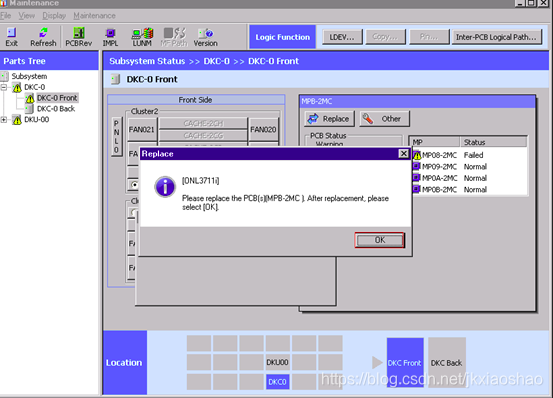553x398 pixels.
Task: Click the FAN020 component
Action: [263, 129]
